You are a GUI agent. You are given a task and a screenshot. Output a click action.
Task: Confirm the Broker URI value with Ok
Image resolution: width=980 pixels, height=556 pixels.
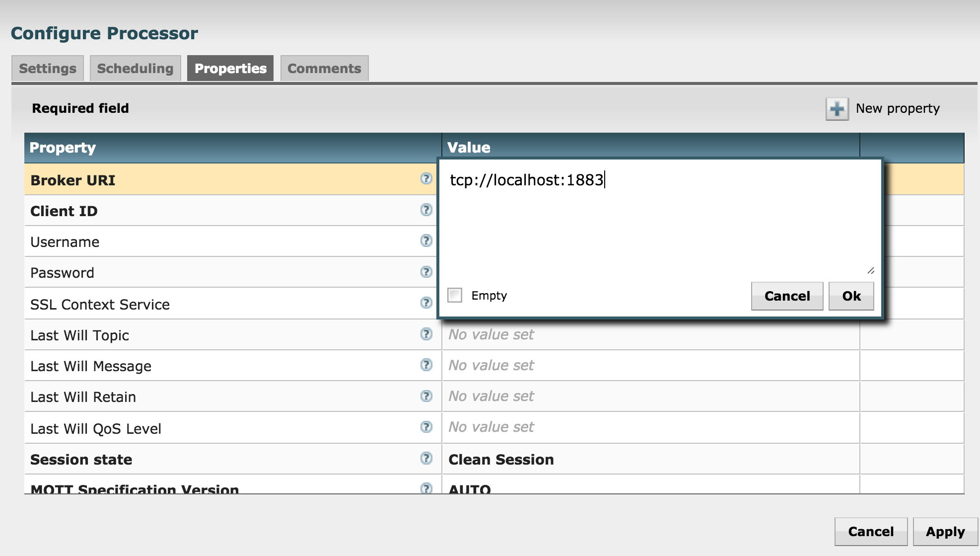pyautogui.click(x=851, y=296)
